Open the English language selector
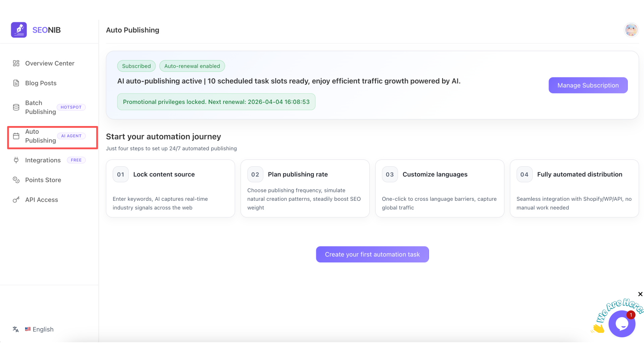This screenshot has width=644, height=362. point(39,329)
